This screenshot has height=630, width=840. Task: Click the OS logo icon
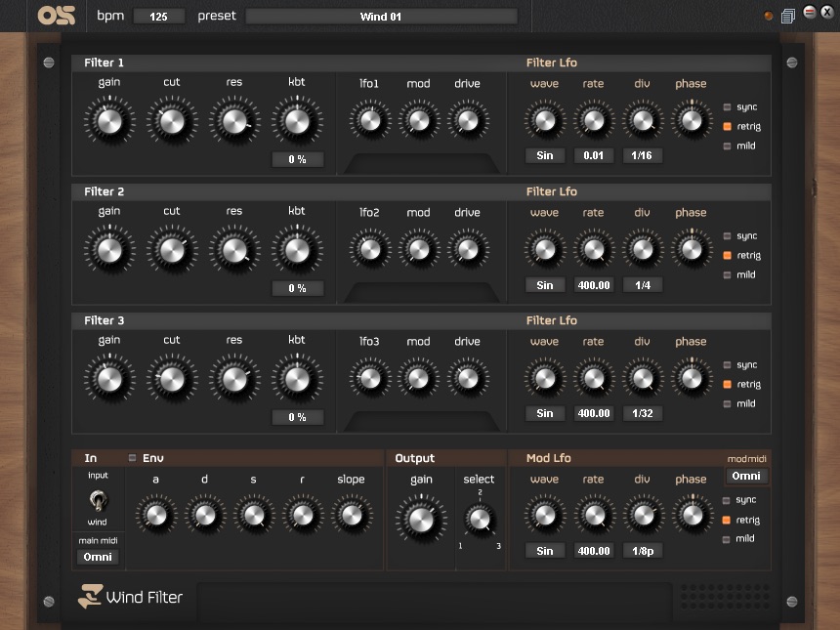click(x=57, y=15)
